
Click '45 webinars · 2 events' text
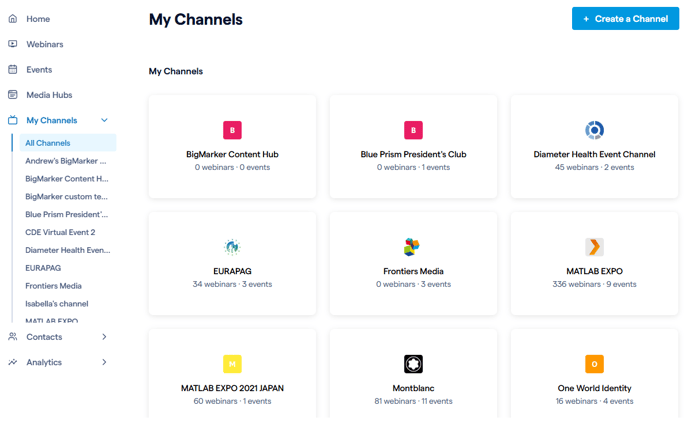click(x=595, y=167)
